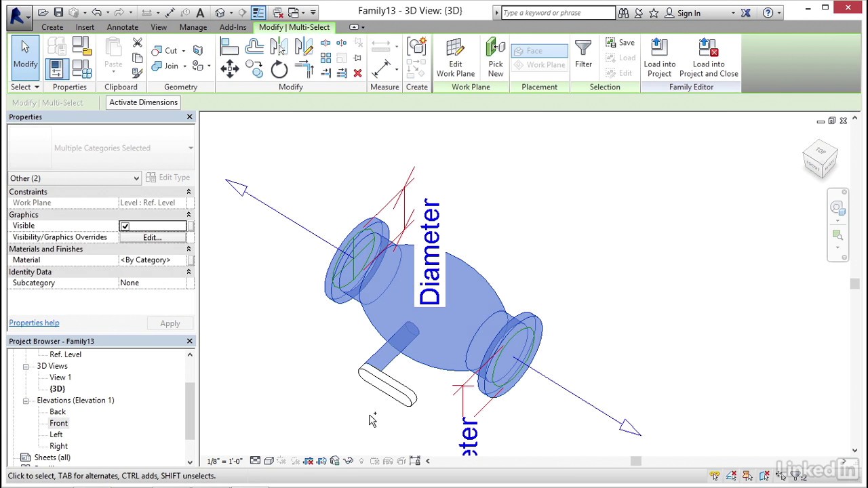Click the Activate Dimensions button

(143, 102)
